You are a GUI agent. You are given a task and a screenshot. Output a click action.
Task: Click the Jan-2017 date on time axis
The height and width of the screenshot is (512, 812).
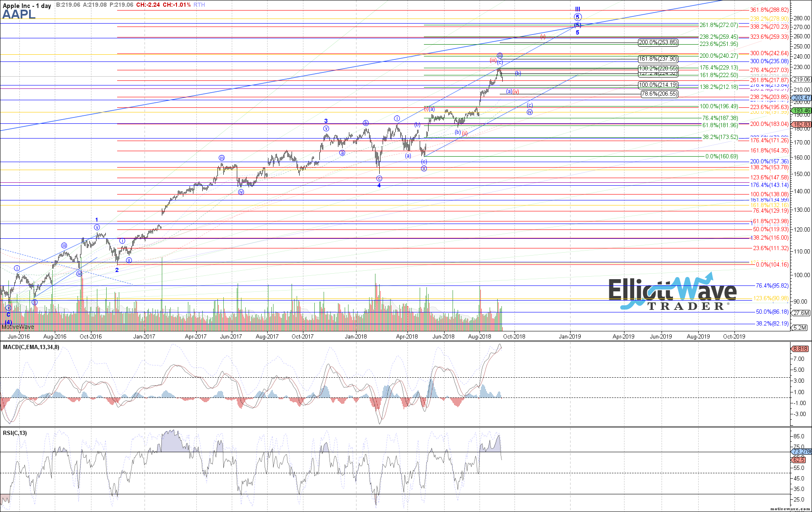(145, 336)
